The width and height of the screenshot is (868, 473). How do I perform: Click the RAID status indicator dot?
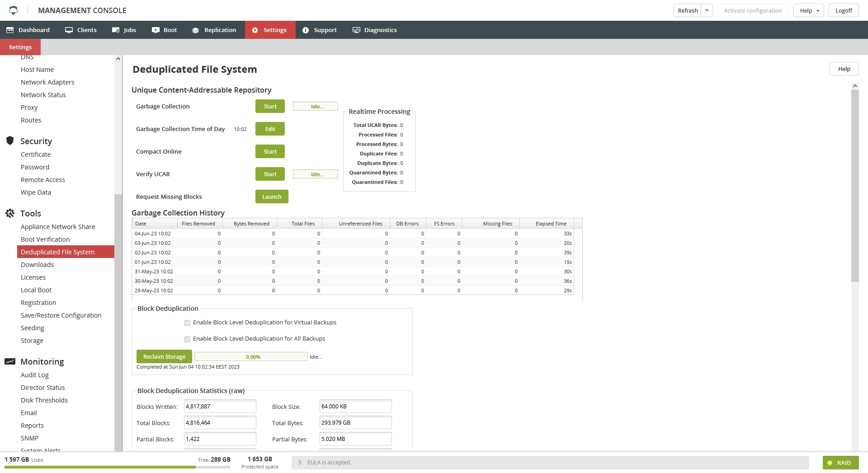(x=830, y=463)
